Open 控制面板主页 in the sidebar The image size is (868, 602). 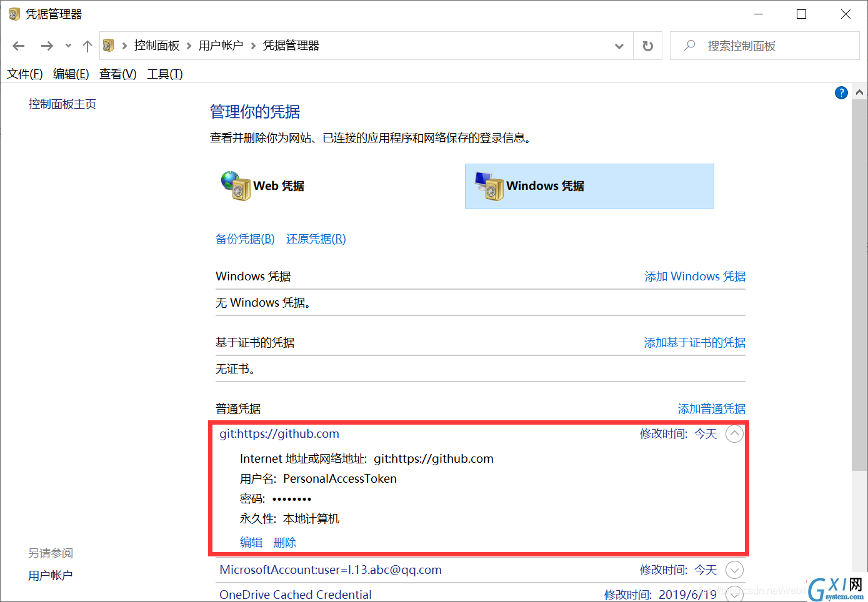[62, 104]
